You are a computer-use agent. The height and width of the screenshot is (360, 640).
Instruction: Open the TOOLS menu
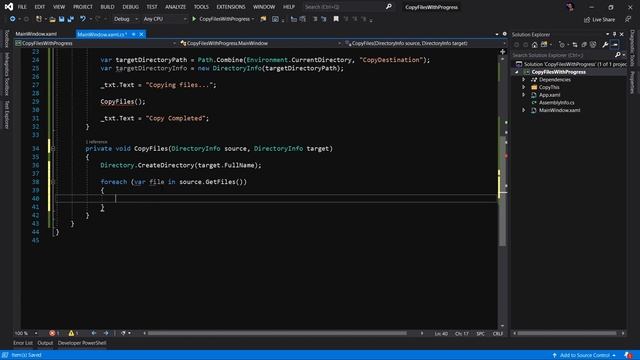point(201,7)
